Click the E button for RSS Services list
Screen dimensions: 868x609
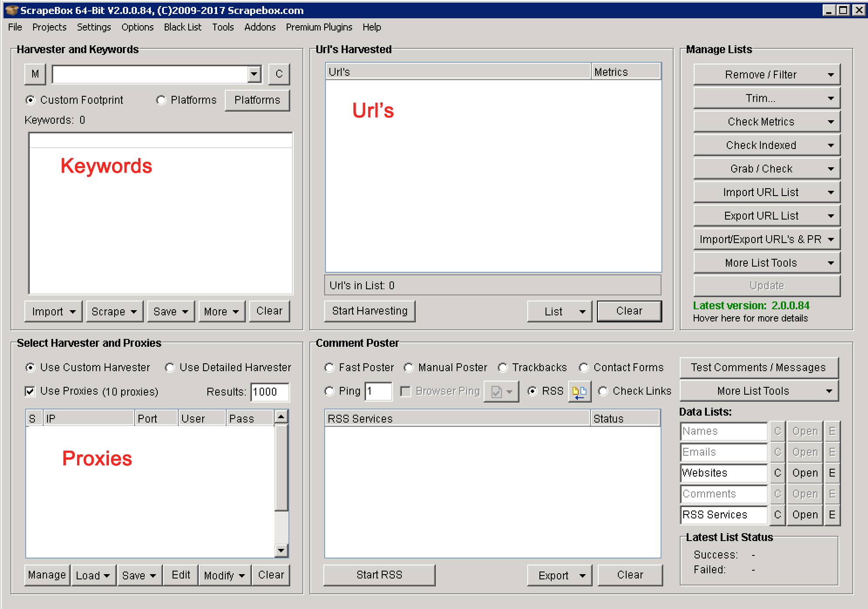point(832,515)
